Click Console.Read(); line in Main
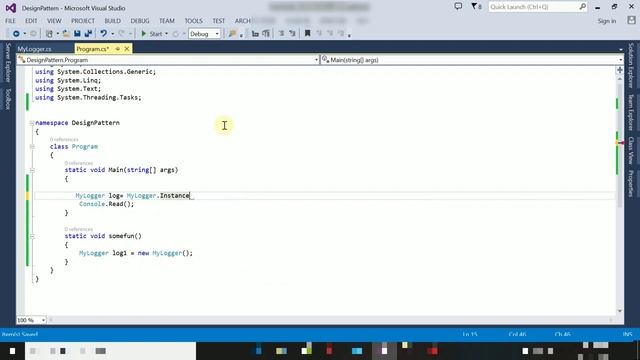 tap(107, 204)
